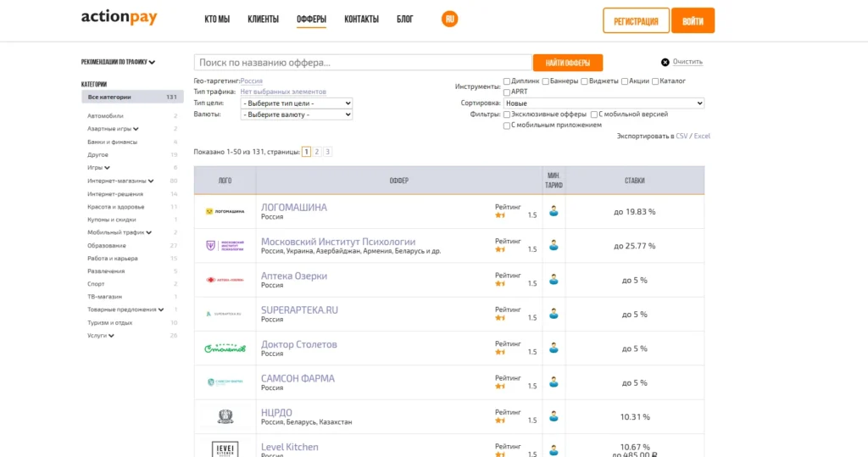Image resolution: width=868 pixels, height=457 pixels.
Task: Expand the Товарные предложения category
Action: 160,309
